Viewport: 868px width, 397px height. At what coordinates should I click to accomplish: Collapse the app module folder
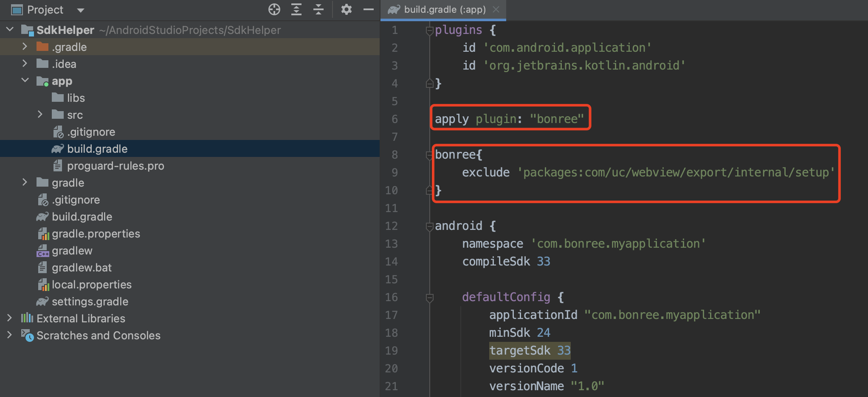pos(25,81)
